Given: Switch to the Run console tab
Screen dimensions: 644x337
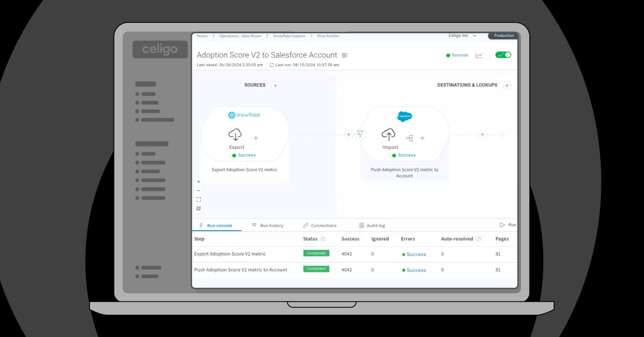Looking at the screenshot, I should (216, 225).
